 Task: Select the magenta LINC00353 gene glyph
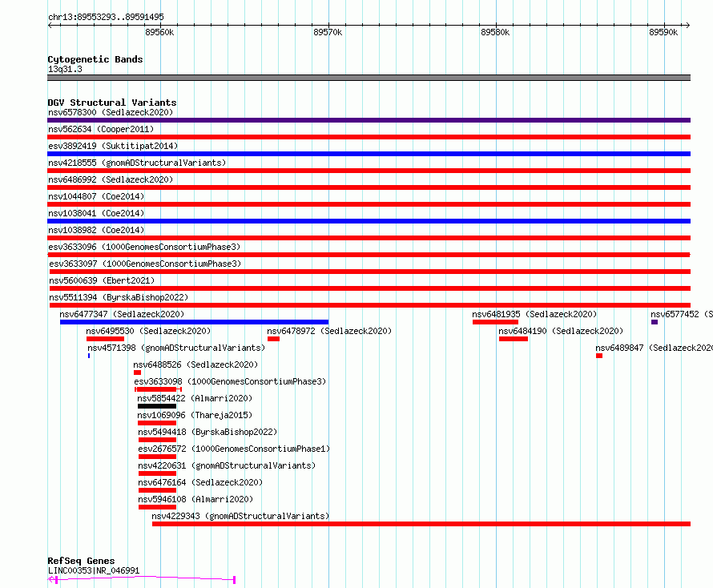click(x=142, y=579)
